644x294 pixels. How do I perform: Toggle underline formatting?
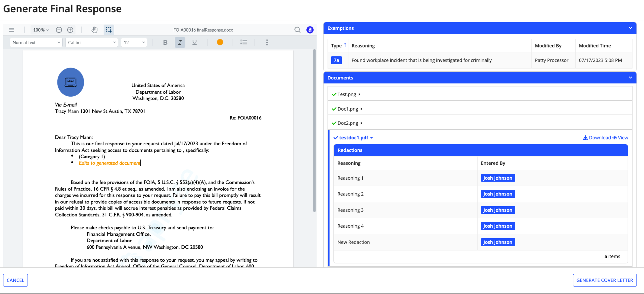195,42
